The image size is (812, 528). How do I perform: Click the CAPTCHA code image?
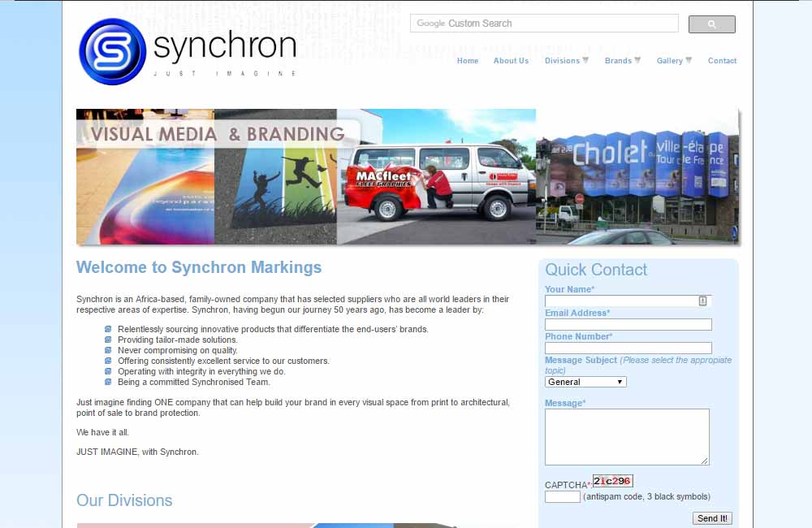pyautogui.click(x=612, y=481)
